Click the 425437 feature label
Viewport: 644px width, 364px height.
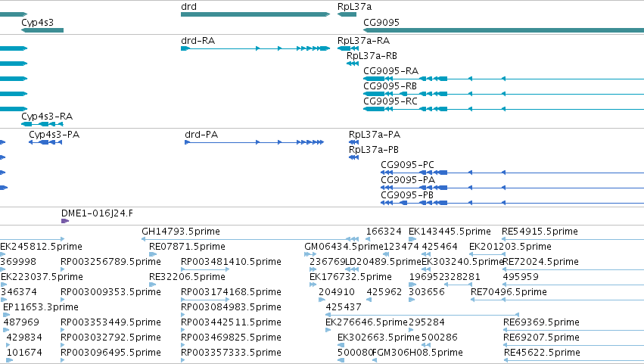[x=344, y=307]
